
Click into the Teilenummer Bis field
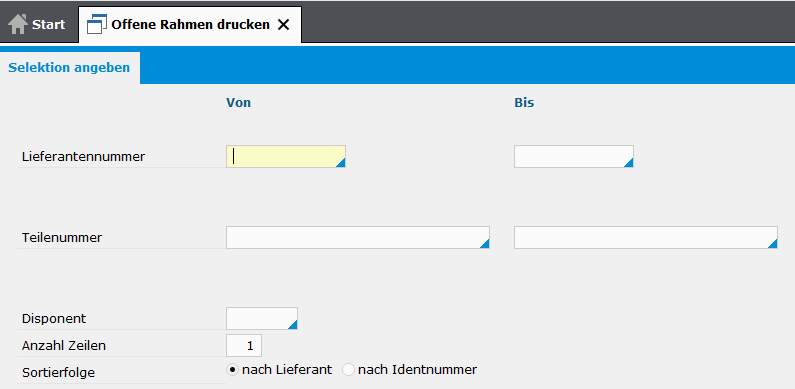(x=646, y=237)
